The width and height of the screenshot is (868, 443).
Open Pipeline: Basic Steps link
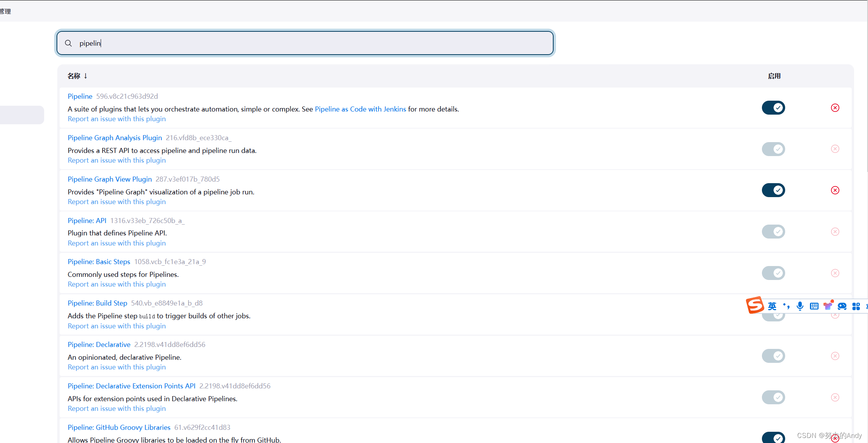click(99, 262)
